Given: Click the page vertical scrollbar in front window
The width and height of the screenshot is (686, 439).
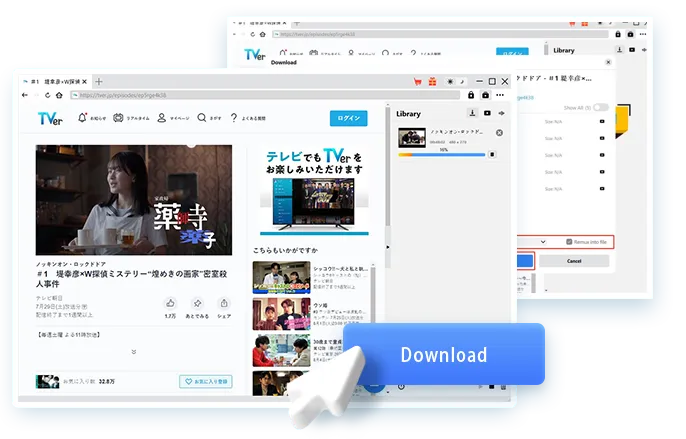Looking at the screenshot, I should [388, 166].
